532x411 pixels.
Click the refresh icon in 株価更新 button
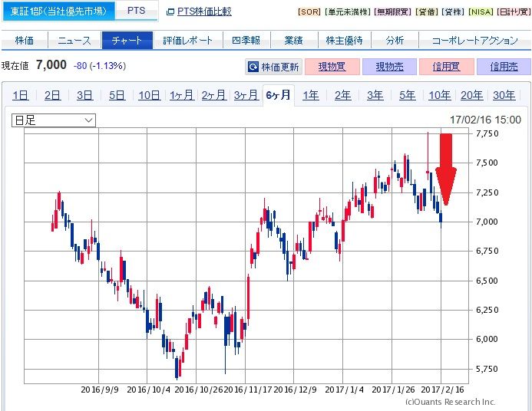point(253,67)
